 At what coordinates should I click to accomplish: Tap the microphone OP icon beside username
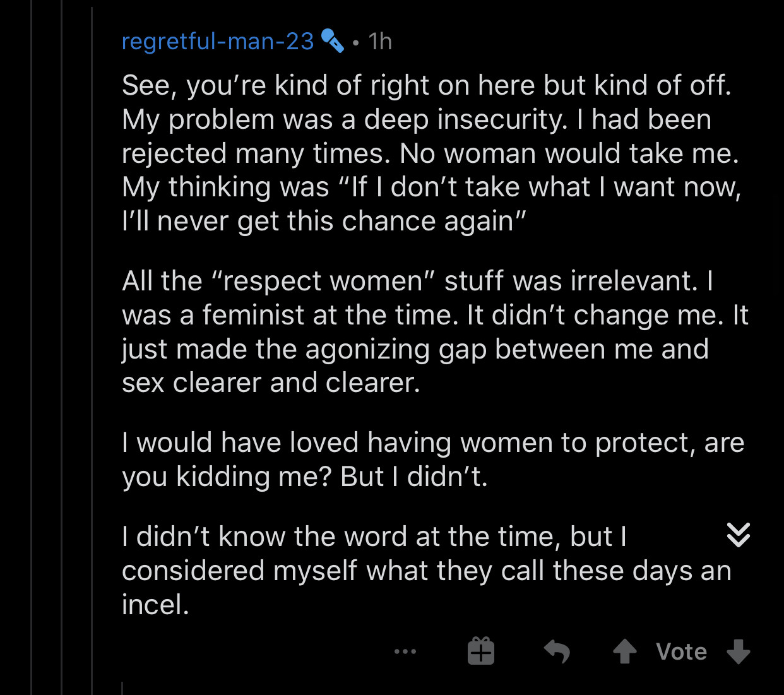333,41
